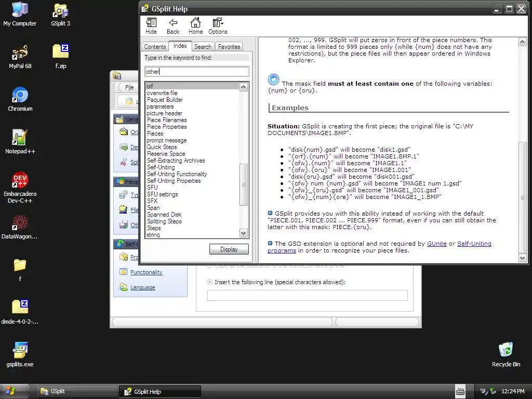
Task: Launch Embarcadero Dev-C++ from desktop
Action: [x=20, y=188]
